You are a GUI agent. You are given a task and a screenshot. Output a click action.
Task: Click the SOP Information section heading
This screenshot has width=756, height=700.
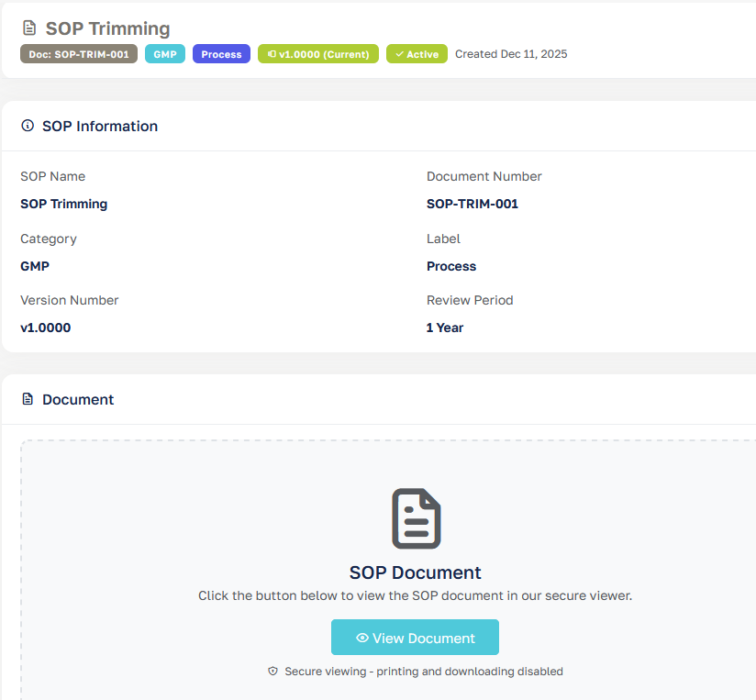click(x=100, y=127)
